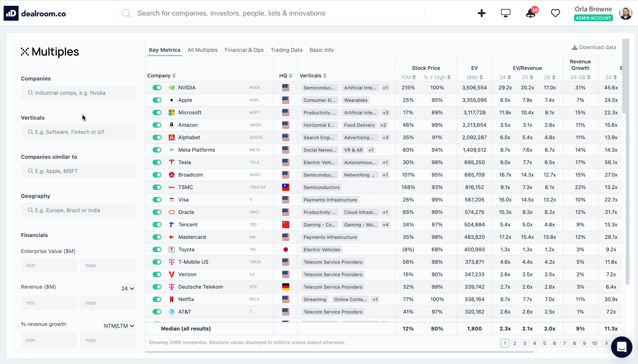Sort by Verticals column arrows
The image size is (638, 364).
pos(325,76)
